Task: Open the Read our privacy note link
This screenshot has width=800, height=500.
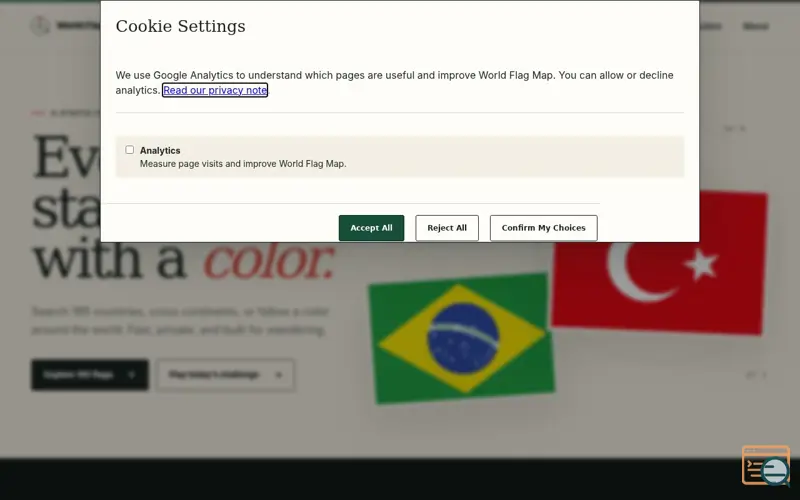Action: coord(215,90)
